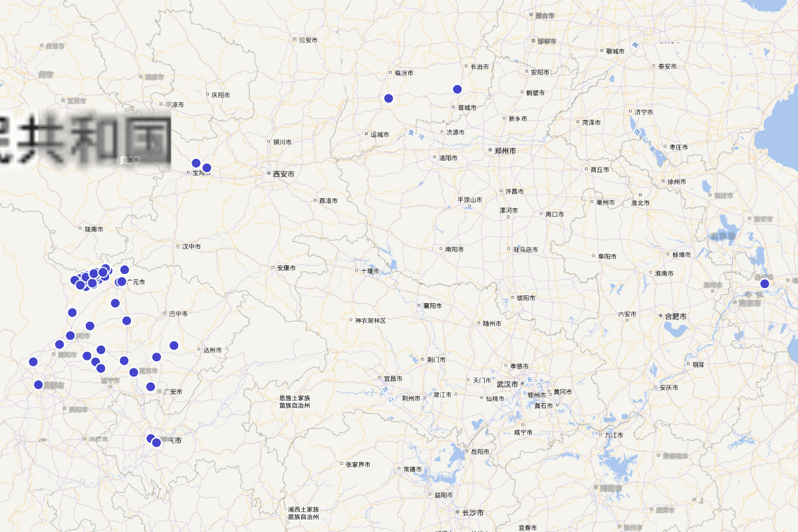Select the 陇南市 label
The height and width of the screenshot is (532, 798).
pos(94,229)
